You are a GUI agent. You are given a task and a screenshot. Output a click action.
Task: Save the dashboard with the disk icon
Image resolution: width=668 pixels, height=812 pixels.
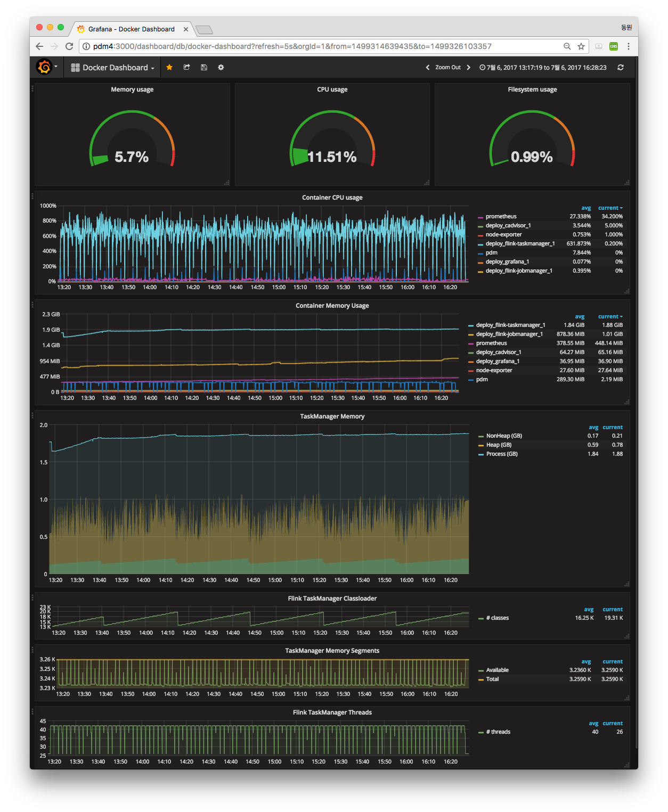point(203,67)
